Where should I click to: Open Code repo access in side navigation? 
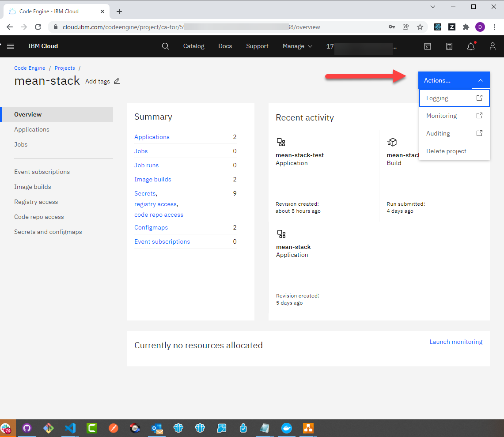(39, 217)
